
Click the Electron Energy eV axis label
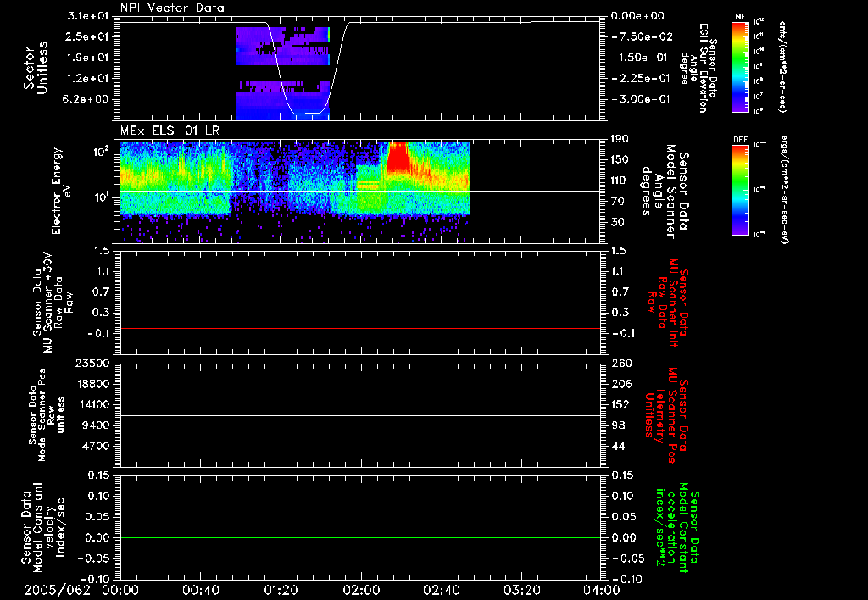(61, 191)
